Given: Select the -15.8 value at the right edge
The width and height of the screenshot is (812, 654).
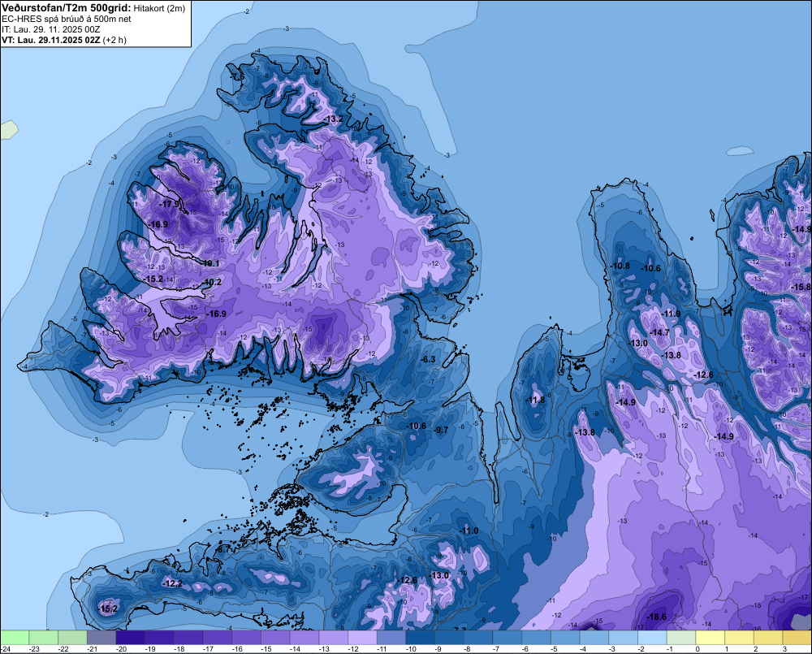Looking at the screenshot, I should click(x=801, y=287).
